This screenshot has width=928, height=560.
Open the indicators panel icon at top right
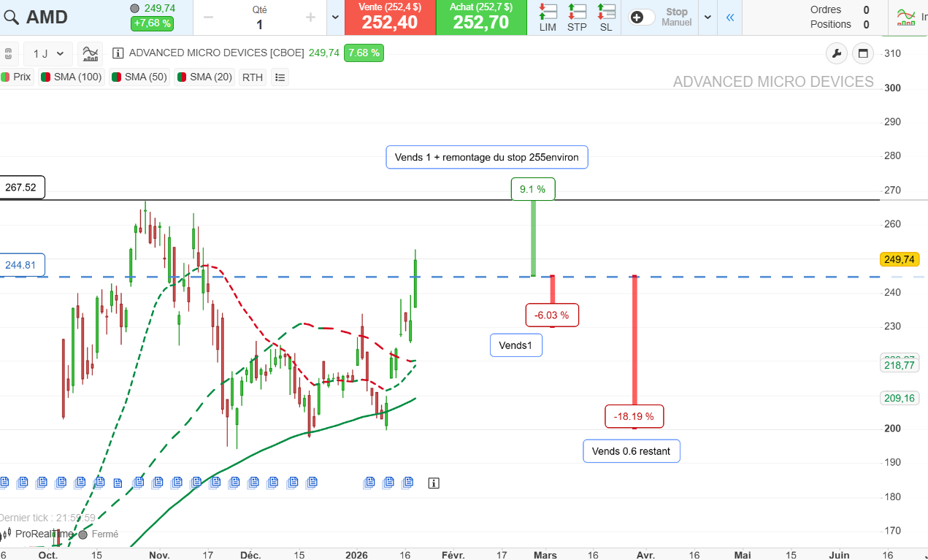(906, 18)
